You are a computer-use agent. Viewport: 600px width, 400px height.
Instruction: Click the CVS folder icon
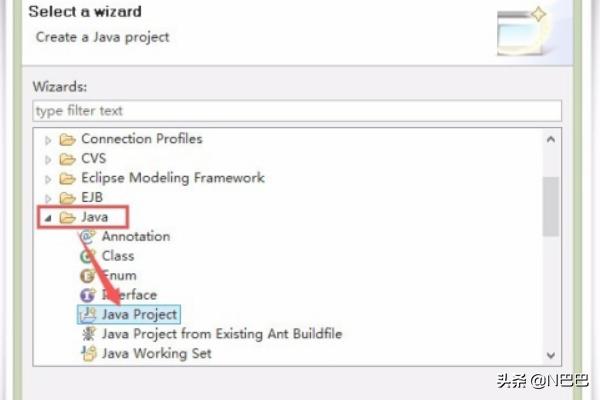point(67,159)
